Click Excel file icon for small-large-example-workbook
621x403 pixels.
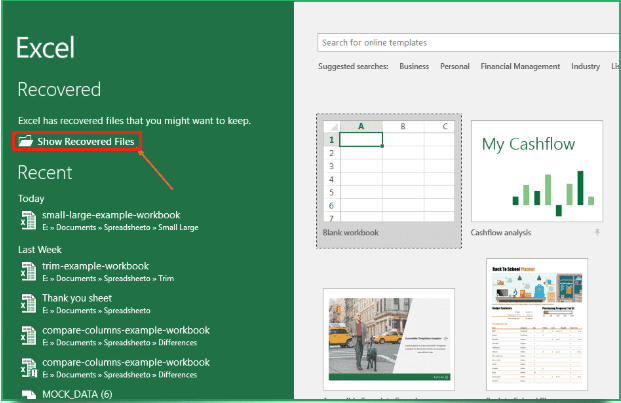(x=27, y=220)
